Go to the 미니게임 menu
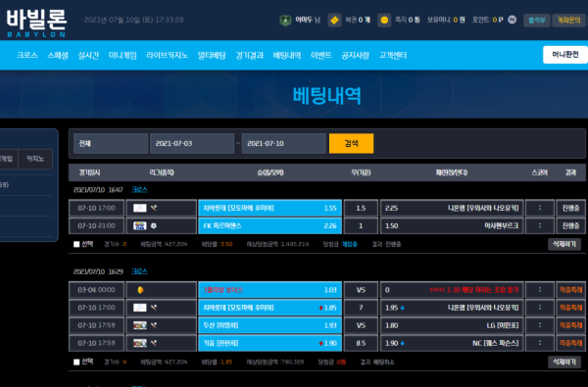The width and height of the screenshot is (588, 387). pyautogui.click(x=122, y=56)
